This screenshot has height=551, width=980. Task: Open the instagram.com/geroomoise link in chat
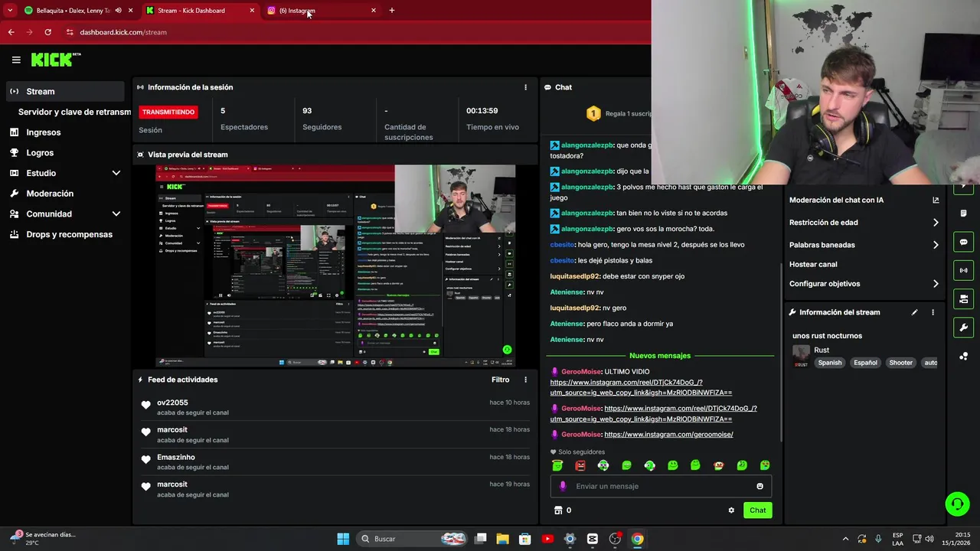pos(668,435)
